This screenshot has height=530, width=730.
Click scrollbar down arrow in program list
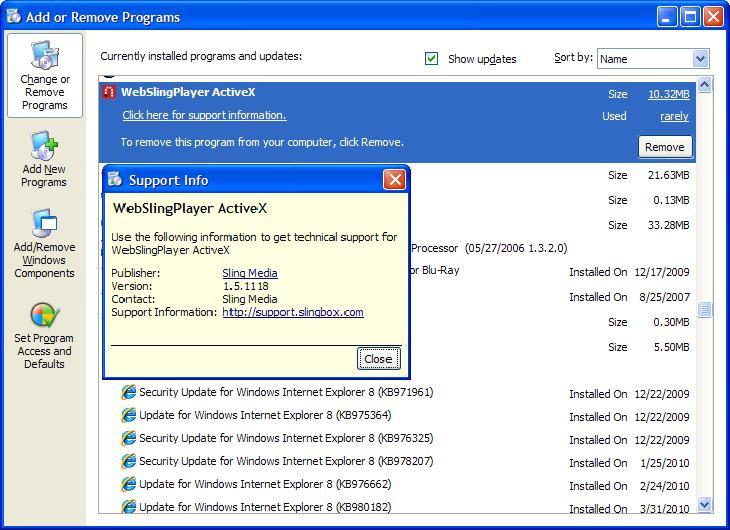[x=704, y=503]
